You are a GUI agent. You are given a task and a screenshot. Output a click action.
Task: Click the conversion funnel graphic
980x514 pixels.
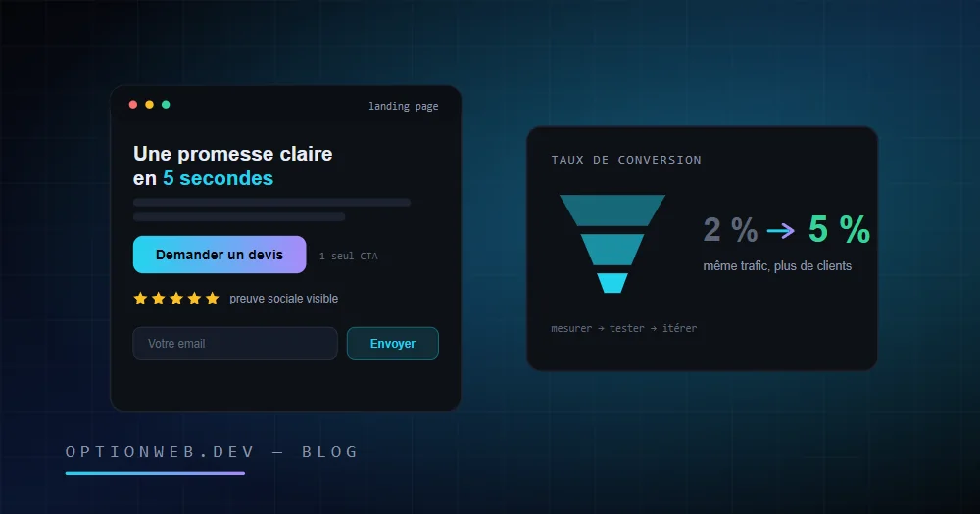[612, 244]
